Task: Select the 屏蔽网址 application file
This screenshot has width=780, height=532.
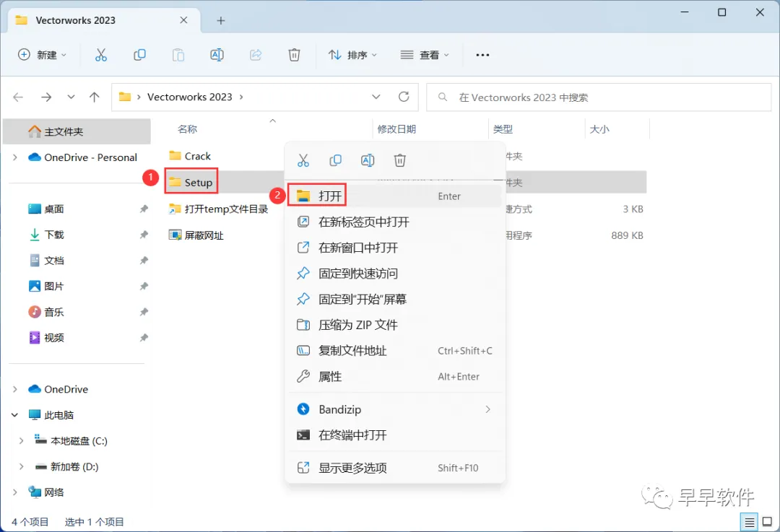Action: coord(196,235)
